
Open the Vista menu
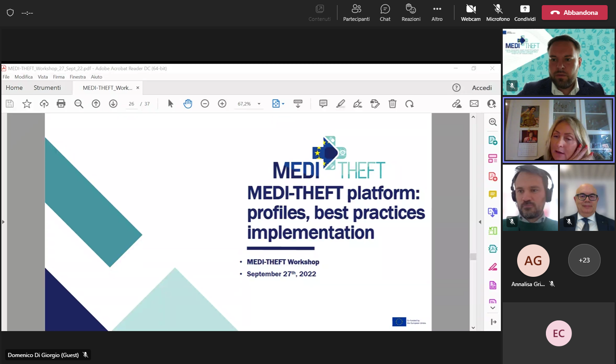(43, 77)
